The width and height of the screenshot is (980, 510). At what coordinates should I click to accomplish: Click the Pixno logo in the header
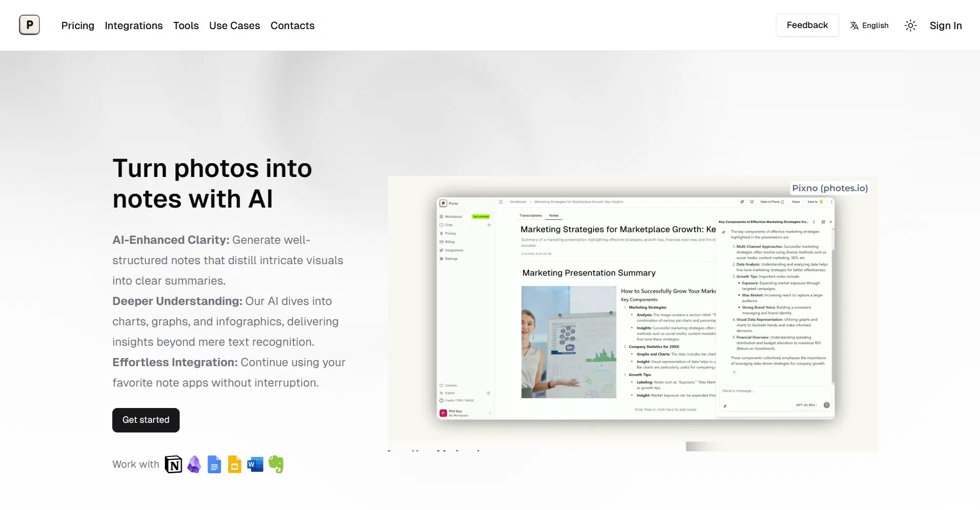30,25
